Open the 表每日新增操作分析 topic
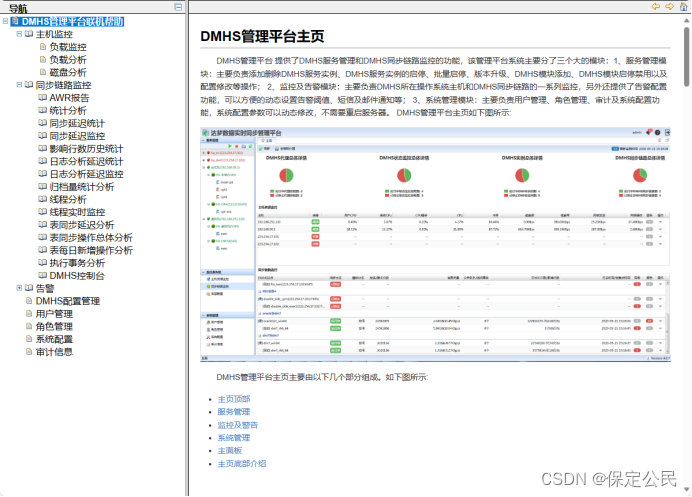The height and width of the screenshot is (497, 692). 91,250
